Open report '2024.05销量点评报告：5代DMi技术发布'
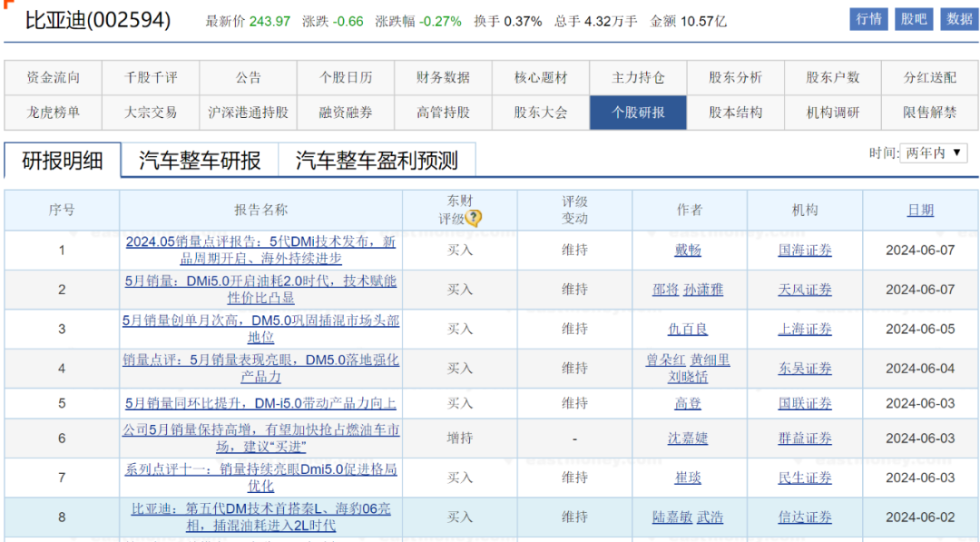This screenshot has width=980, height=542. tap(260, 250)
